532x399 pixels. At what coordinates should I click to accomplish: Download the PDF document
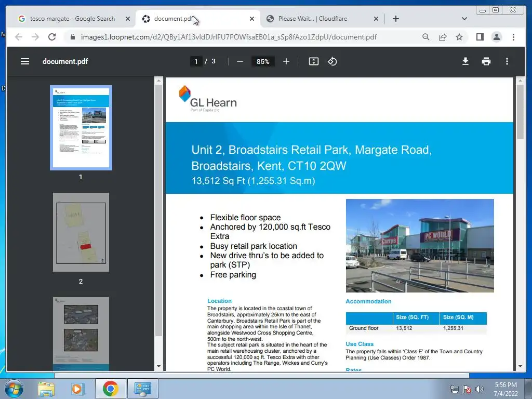(465, 61)
